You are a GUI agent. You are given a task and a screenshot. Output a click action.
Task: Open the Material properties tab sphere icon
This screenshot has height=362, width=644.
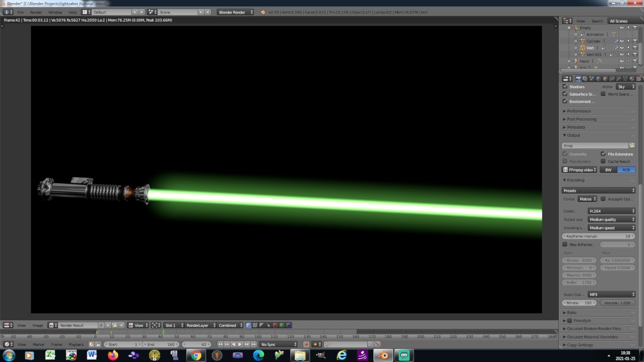click(x=631, y=79)
